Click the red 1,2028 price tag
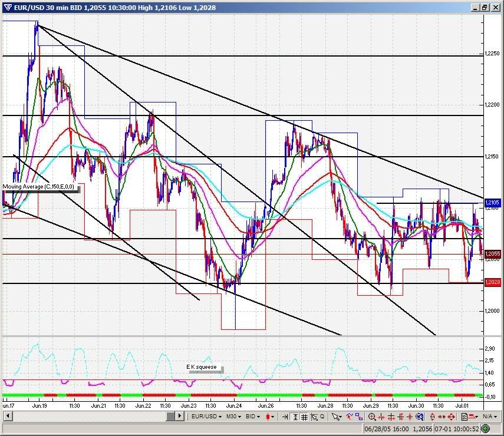504x436 pixels. pyautogui.click(x=492, y=282)
